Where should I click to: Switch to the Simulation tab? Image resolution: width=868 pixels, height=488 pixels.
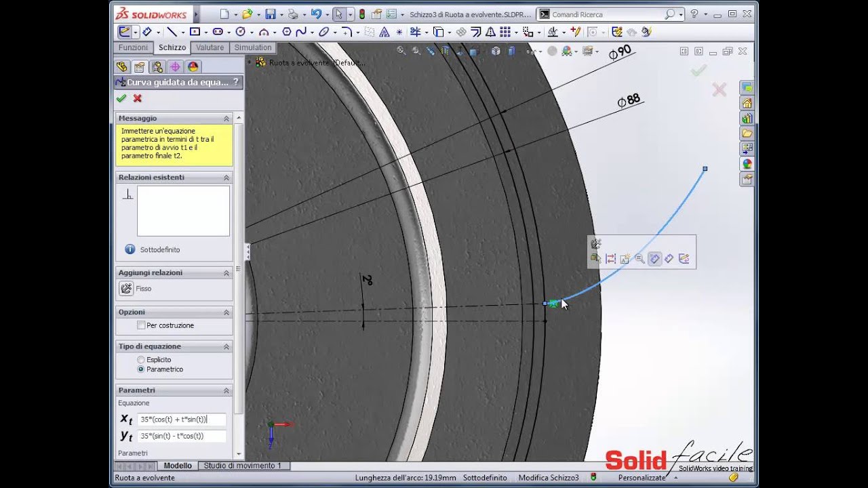tap(253, 47)
